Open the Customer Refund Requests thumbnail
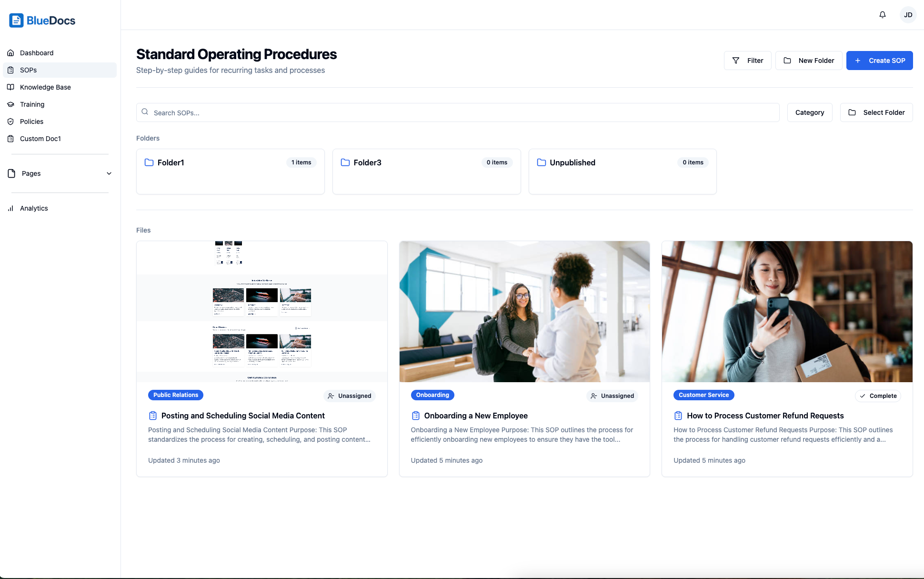 787,312
